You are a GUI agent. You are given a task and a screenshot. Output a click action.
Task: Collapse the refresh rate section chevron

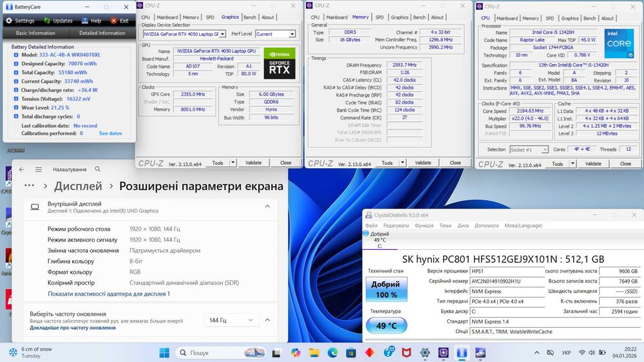267,319
